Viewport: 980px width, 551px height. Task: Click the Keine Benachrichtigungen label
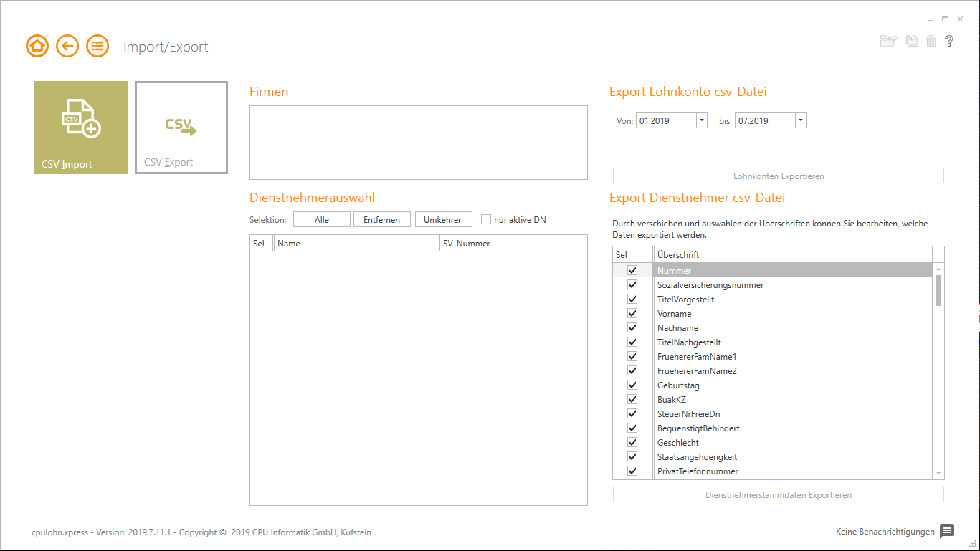pos(885,532)
